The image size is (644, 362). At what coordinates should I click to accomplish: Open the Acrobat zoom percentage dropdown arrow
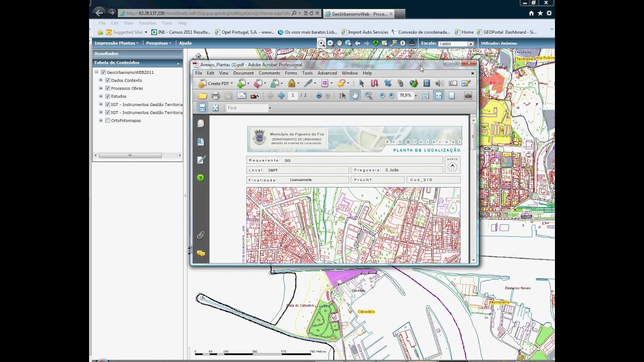click(416, 96)
